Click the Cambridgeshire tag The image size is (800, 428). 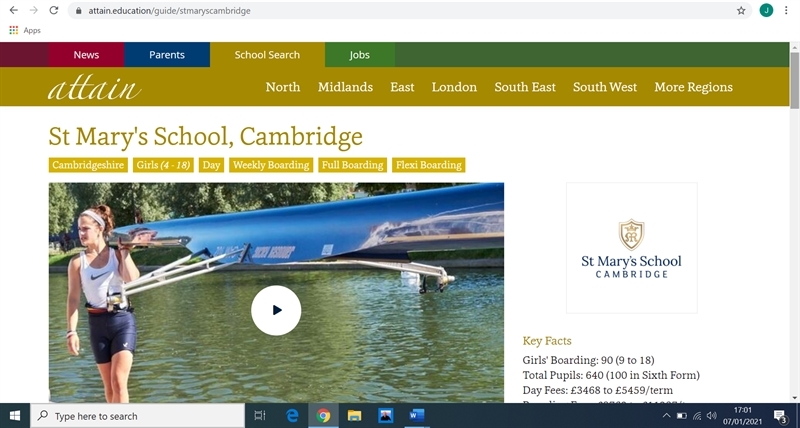tap(88, 165)
